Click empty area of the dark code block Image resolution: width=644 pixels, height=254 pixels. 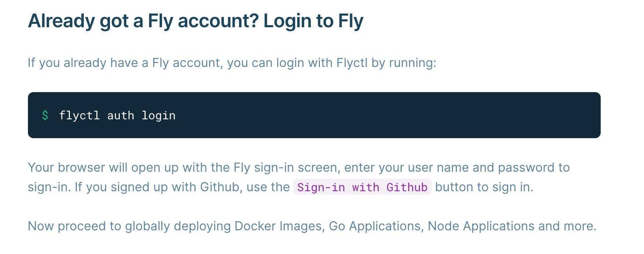(384, 115)
